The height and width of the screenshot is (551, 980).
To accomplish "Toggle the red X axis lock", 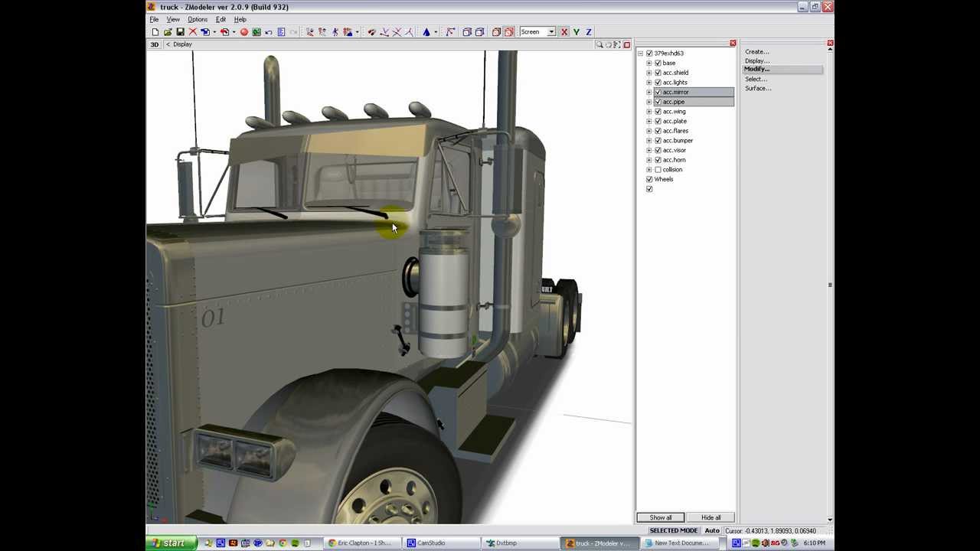I will point(564,32).
